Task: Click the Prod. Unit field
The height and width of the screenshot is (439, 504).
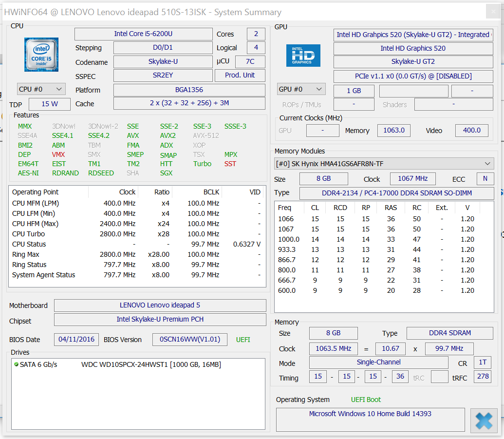Action: tap(240, 76)
